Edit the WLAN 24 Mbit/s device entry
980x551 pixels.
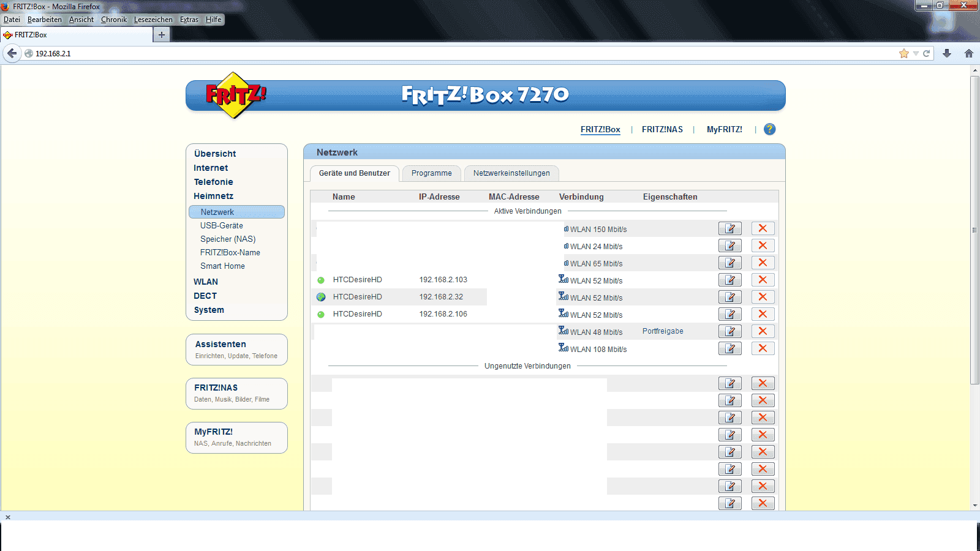coord(730,246)
